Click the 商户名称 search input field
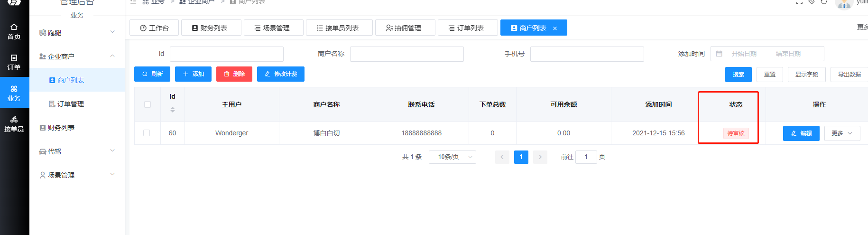 tap(406, 54)
